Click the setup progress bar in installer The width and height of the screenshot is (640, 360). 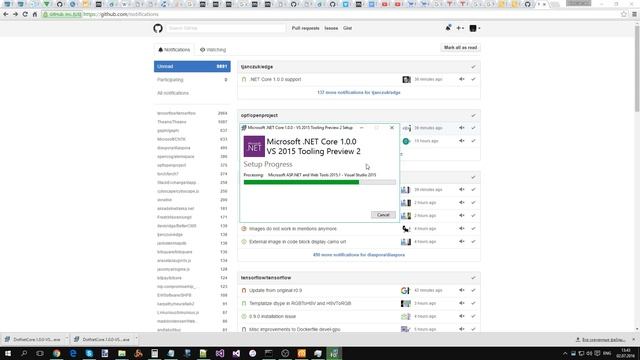tap(320, 182)
